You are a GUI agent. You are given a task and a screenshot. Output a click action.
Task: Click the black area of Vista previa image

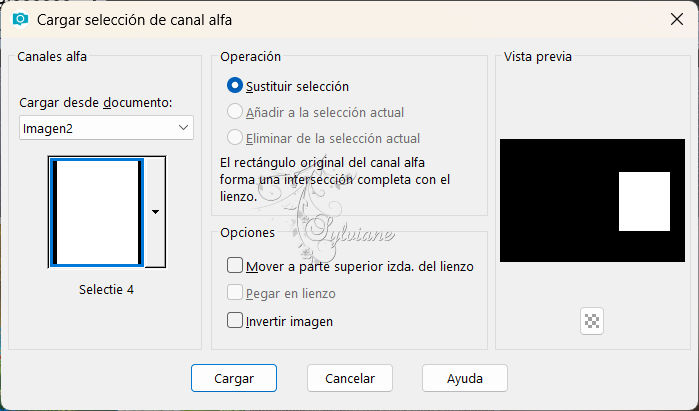[557, 201]
